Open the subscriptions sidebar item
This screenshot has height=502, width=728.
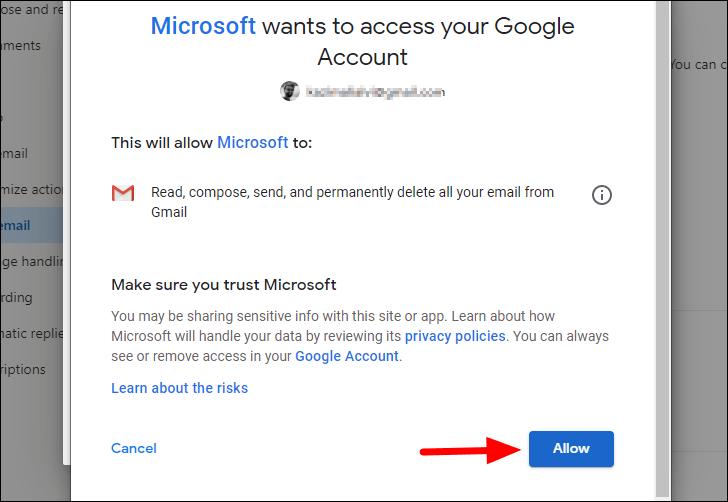pyautogui.click(x=23, y=369)
